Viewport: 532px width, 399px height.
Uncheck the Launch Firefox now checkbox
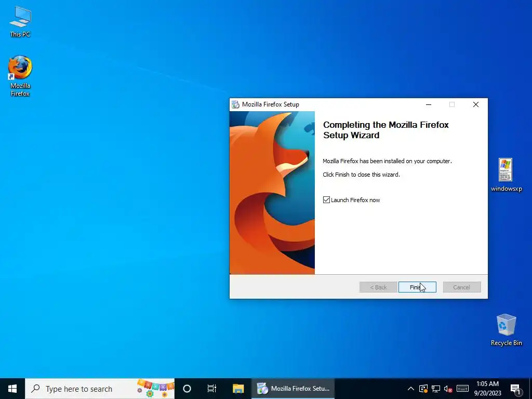(x=326, y=200)
